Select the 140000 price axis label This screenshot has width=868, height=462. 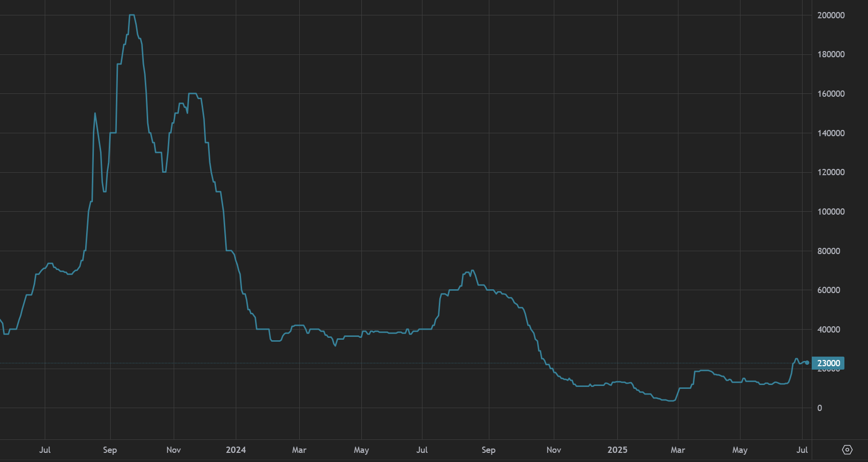coord(831,133)
